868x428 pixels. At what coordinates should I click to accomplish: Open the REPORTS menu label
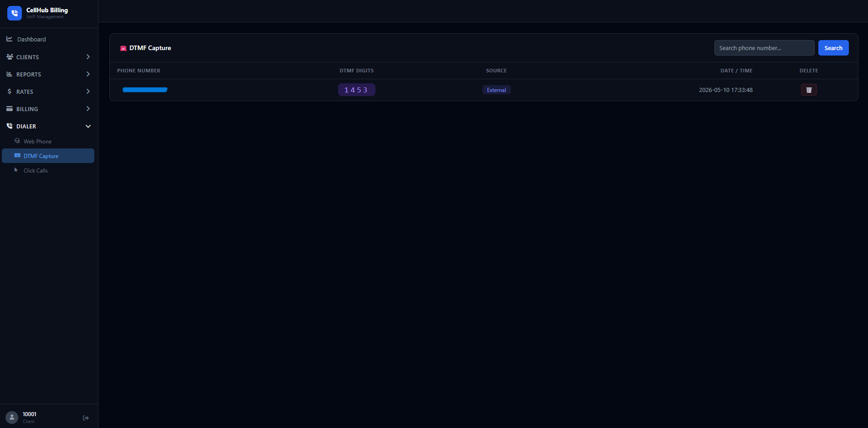coord(29,74)
